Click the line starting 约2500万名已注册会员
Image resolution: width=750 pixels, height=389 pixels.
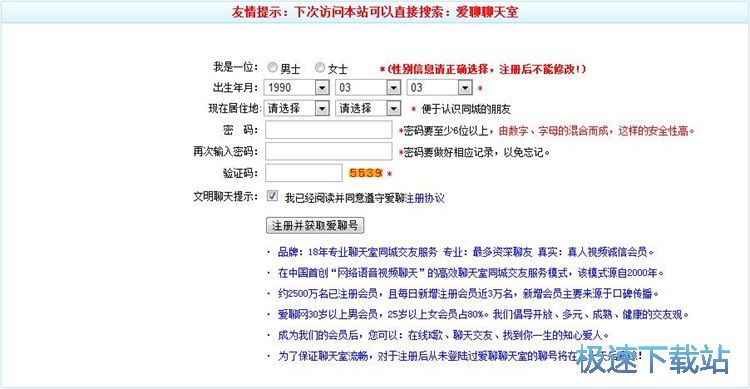[468, 293]
